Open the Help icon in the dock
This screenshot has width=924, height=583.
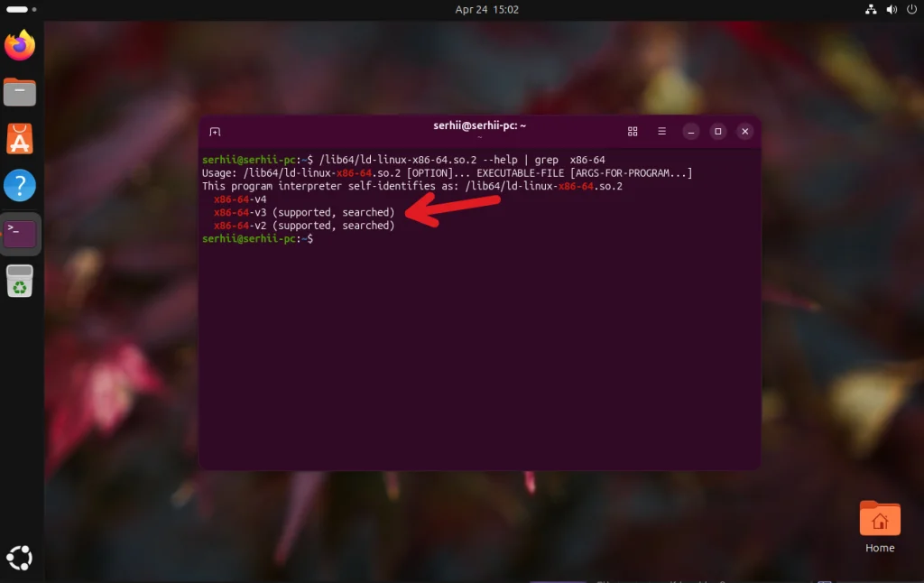(x=20, y=186)
